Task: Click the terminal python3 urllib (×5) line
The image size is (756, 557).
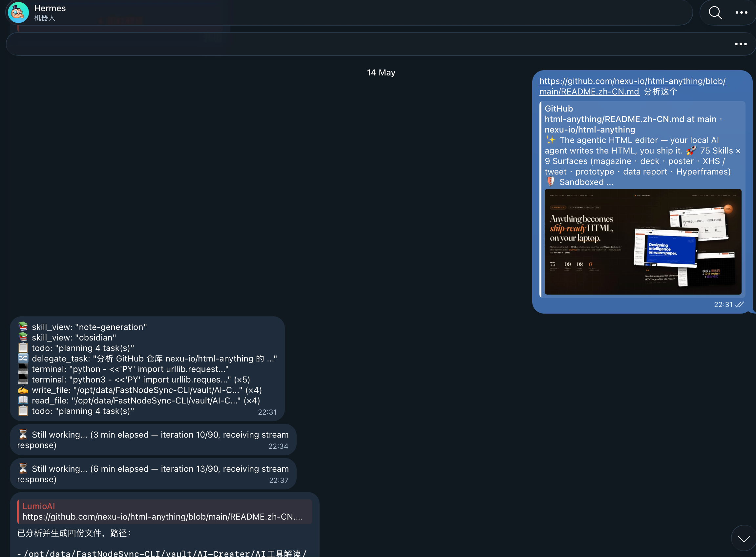Action: tap(141, 380)
